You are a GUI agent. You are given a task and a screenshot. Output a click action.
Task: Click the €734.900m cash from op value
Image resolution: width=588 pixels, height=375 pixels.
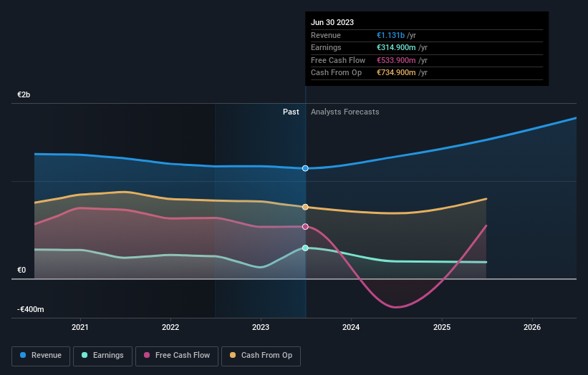point(396,73)
